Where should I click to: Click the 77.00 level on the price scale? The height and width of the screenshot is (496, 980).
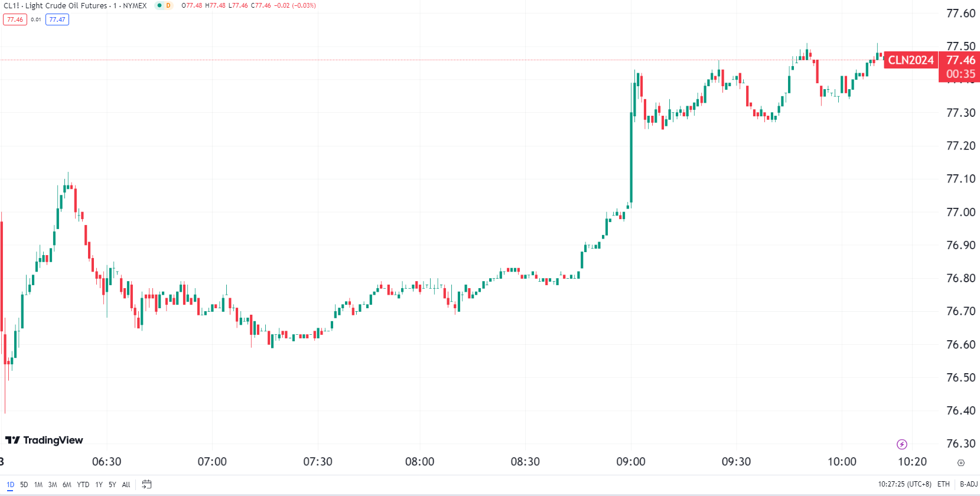pos(961,212)
